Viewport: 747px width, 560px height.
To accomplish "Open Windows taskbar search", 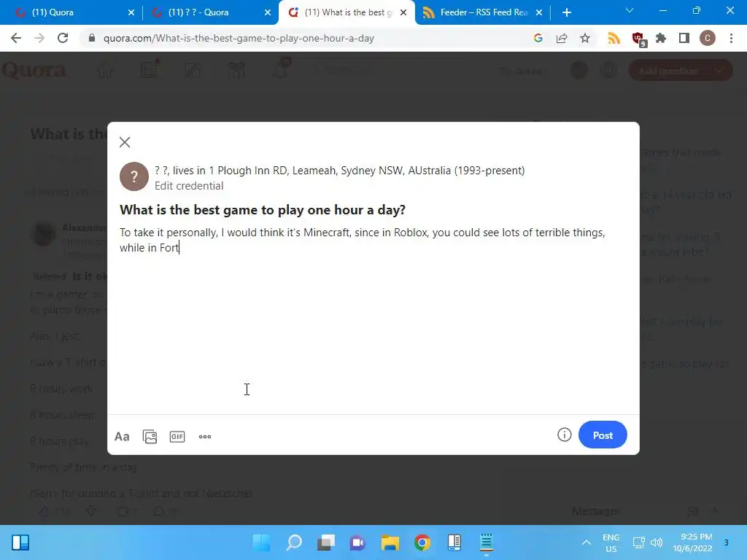I will click(x=294, y=542).
